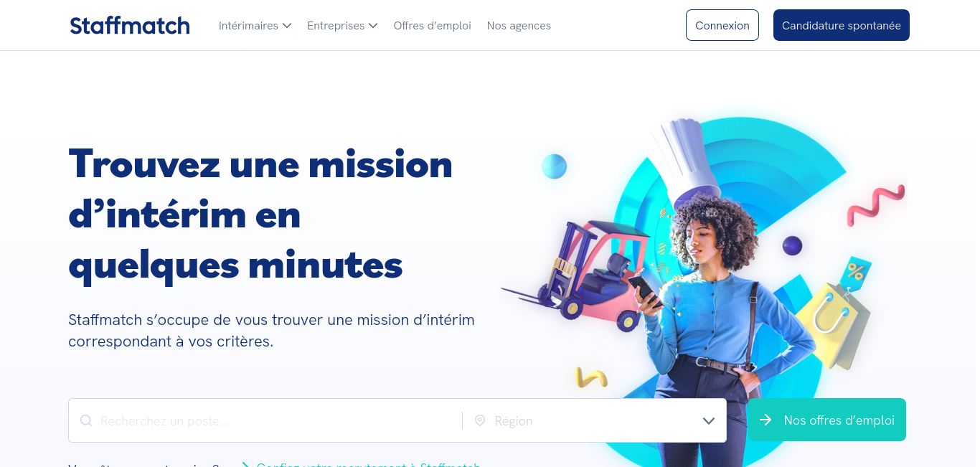Click the Candidature spontanée button
The image size is (980, 467).
(x=842, y=25)
